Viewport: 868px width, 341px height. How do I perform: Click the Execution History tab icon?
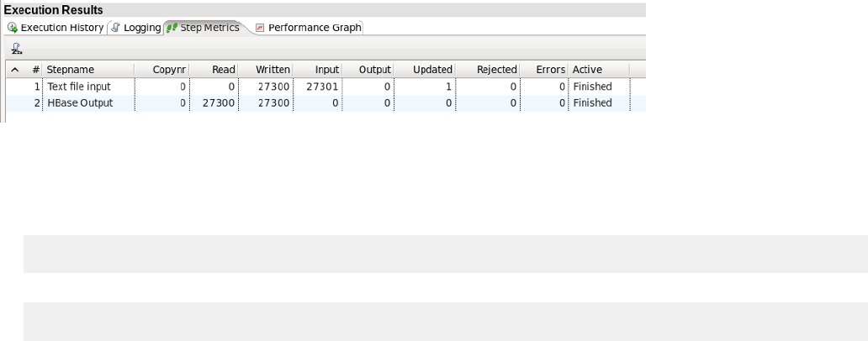[x=13, y=28]
